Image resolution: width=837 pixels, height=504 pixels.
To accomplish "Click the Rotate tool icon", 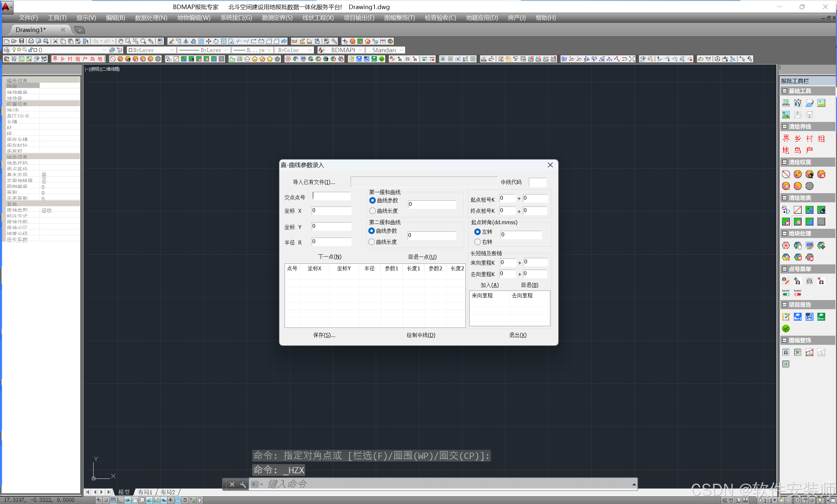I will click(x=216, y=41).
